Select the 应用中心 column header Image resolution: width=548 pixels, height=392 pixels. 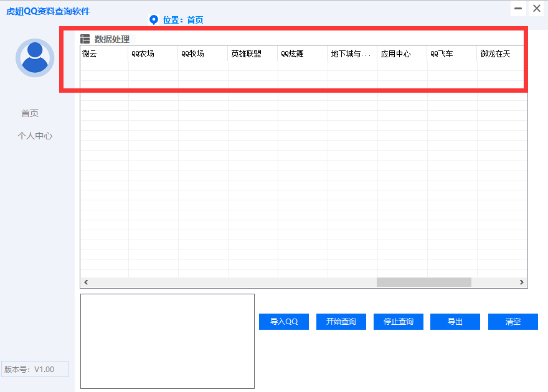coord(402,54)
